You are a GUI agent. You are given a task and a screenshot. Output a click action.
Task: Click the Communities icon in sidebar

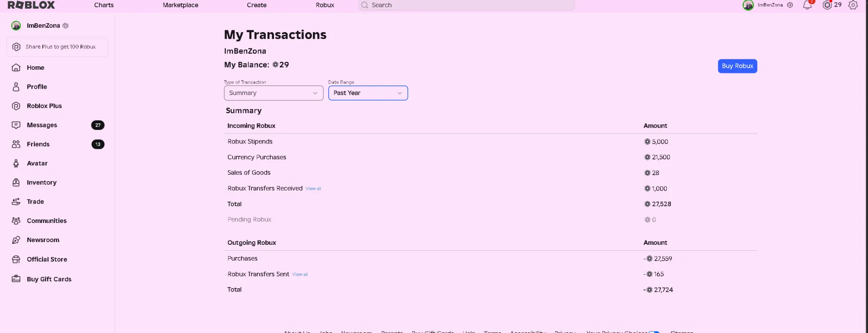[16, 221]
